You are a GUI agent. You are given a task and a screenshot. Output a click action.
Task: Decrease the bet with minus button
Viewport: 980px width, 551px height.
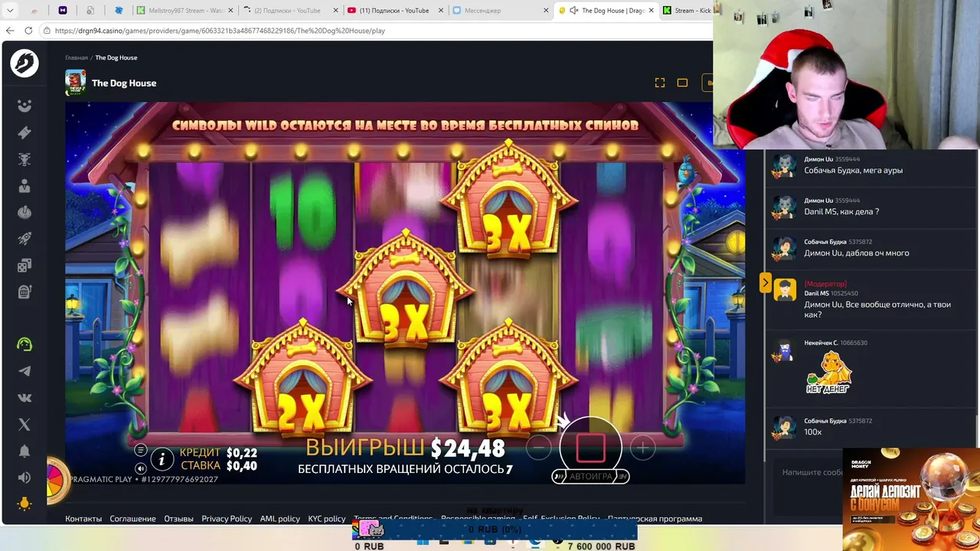tap(539, 447)
